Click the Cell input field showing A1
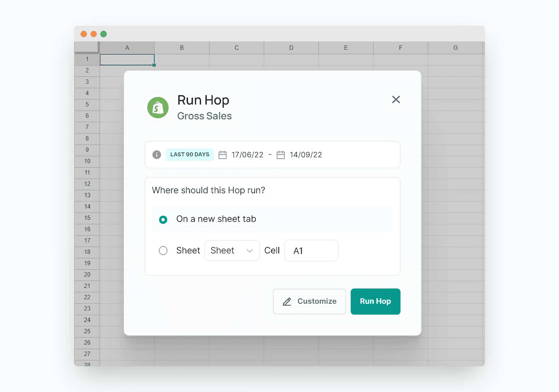Screen dimensions: 559x392 pyautogui.click(x=311, y=251)
